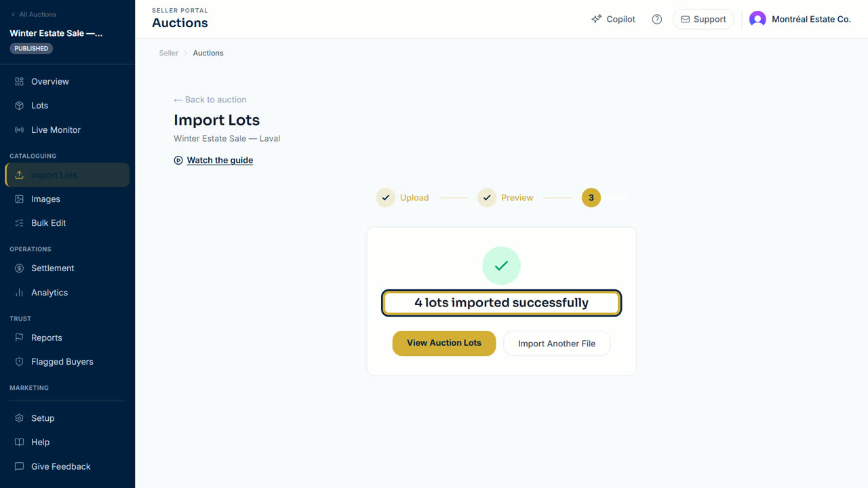The image size is (868, 488).
Task: Go back via All Auctions chevron
Action: click(x=13, y=14)
